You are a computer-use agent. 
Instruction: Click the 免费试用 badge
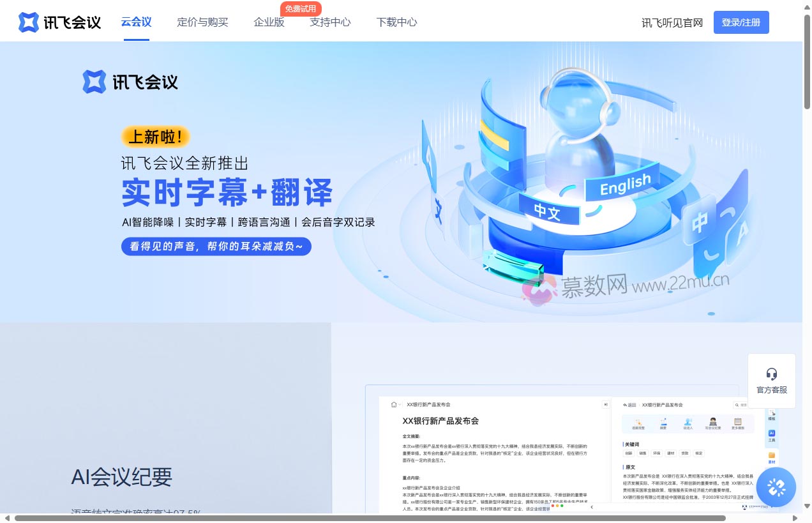(x=300, y=8)
